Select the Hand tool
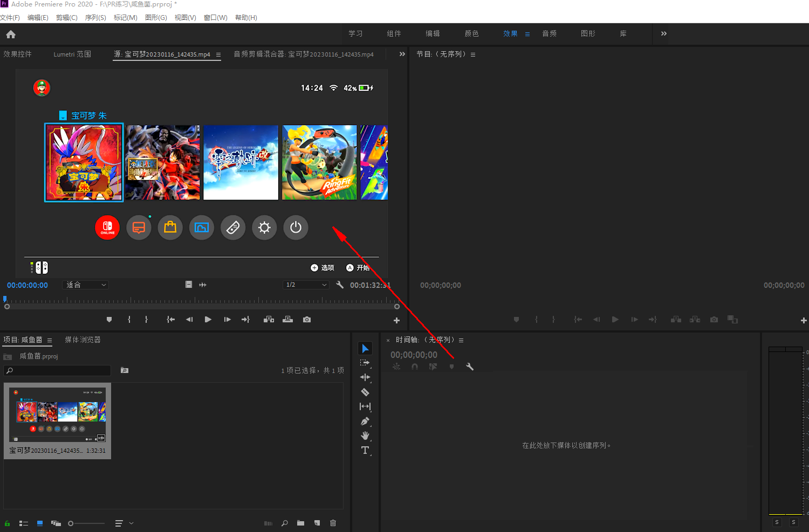The width and height of the screenshot is (809, 532). [365, 436]
